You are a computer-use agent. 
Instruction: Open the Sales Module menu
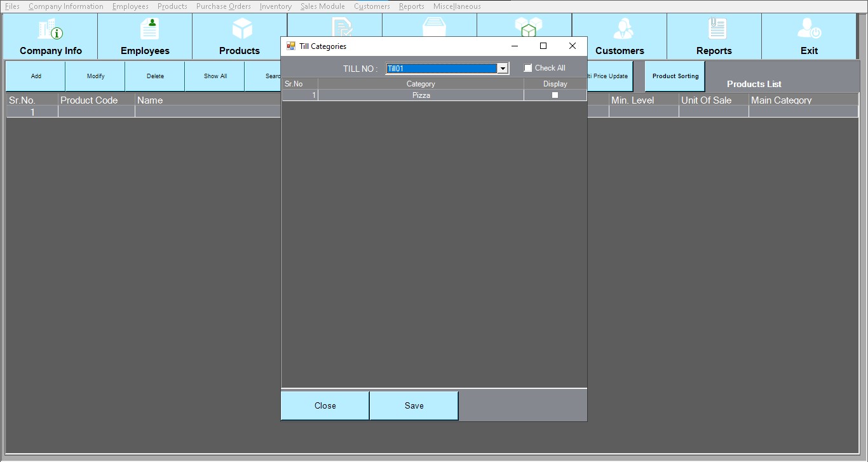pos(322,6)
